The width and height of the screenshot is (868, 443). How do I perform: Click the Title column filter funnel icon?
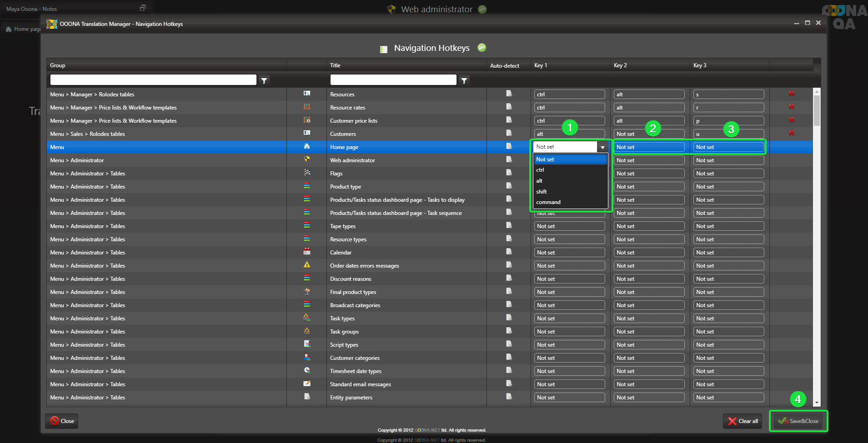pos(464,80)
